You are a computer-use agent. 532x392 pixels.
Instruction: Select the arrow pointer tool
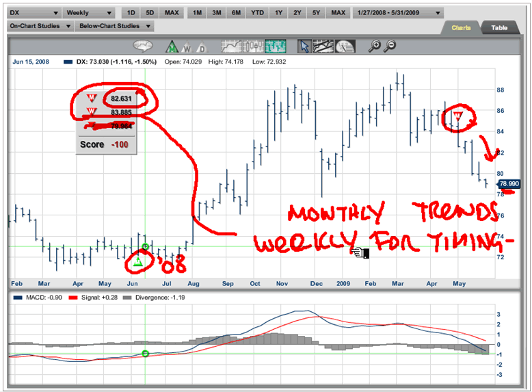point(305,47)
